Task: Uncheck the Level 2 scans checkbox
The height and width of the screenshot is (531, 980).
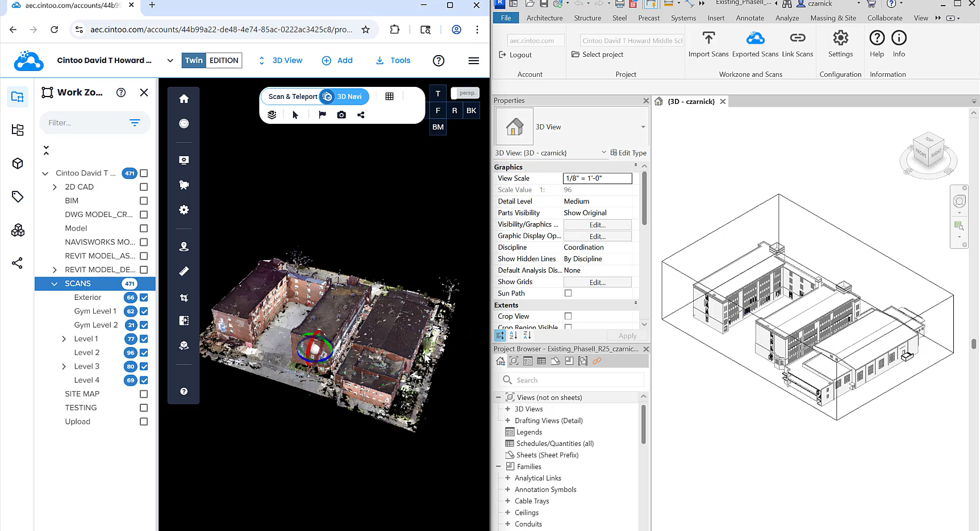Action: click(x=144, y=353)
